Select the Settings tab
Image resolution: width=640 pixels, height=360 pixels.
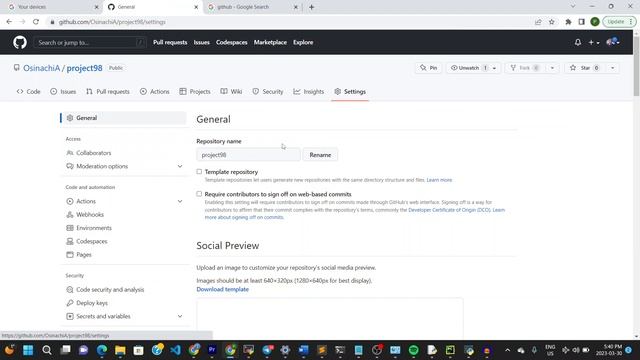(350, 91)
